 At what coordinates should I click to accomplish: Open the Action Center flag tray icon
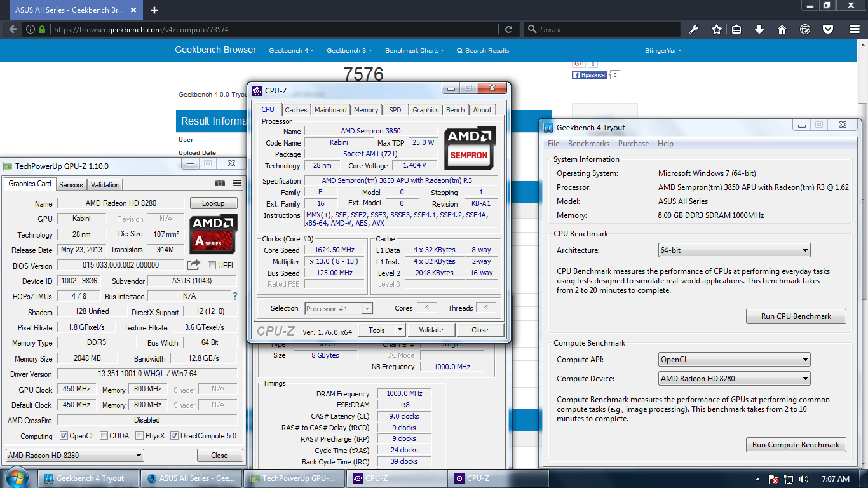(x=774, y=479)
